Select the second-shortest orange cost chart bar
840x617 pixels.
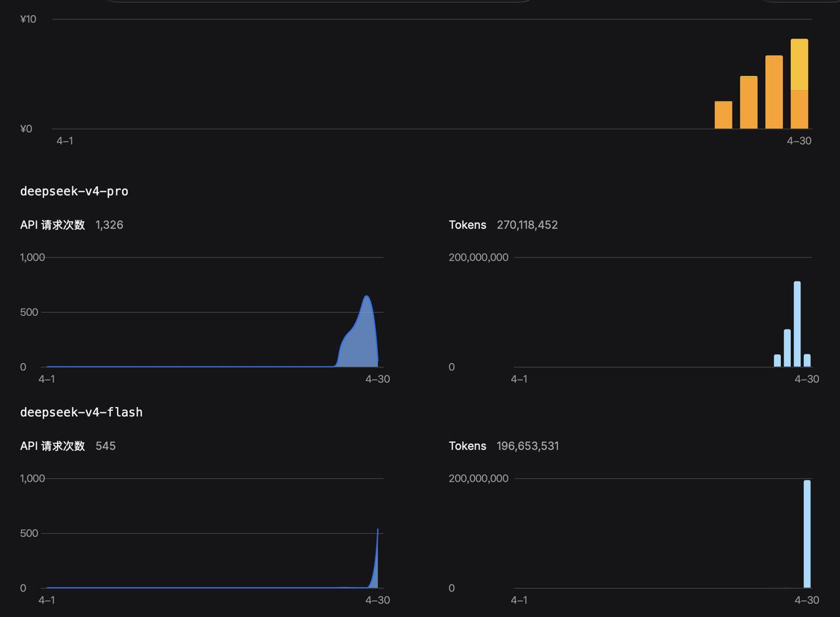[x=749, y=102]
